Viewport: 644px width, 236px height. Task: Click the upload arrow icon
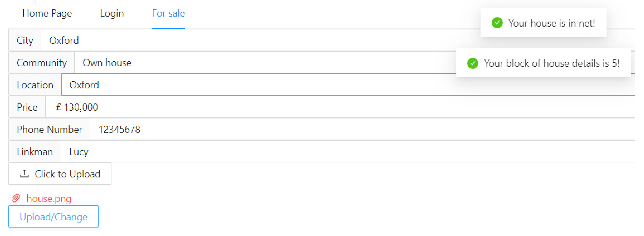click(x=24, y=174)
